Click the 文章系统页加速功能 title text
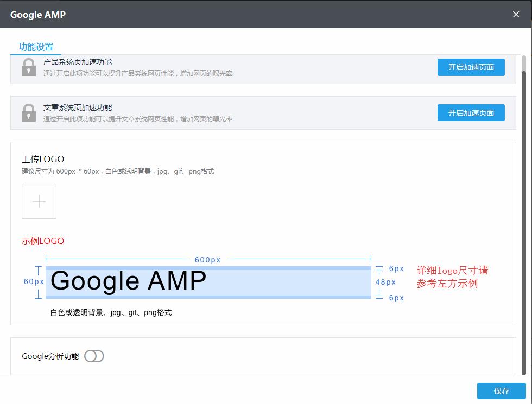The image size is (532, 404). 78,108
